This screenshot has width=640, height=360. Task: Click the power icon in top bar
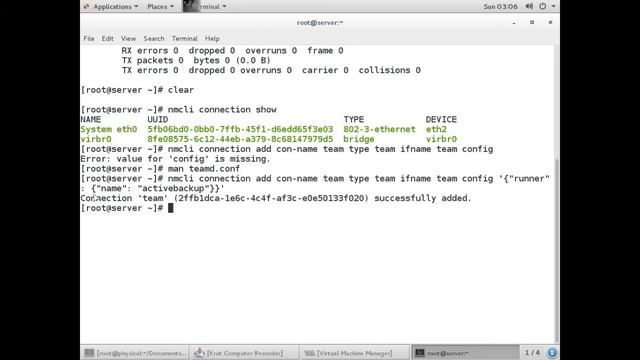tap(542, 7)
